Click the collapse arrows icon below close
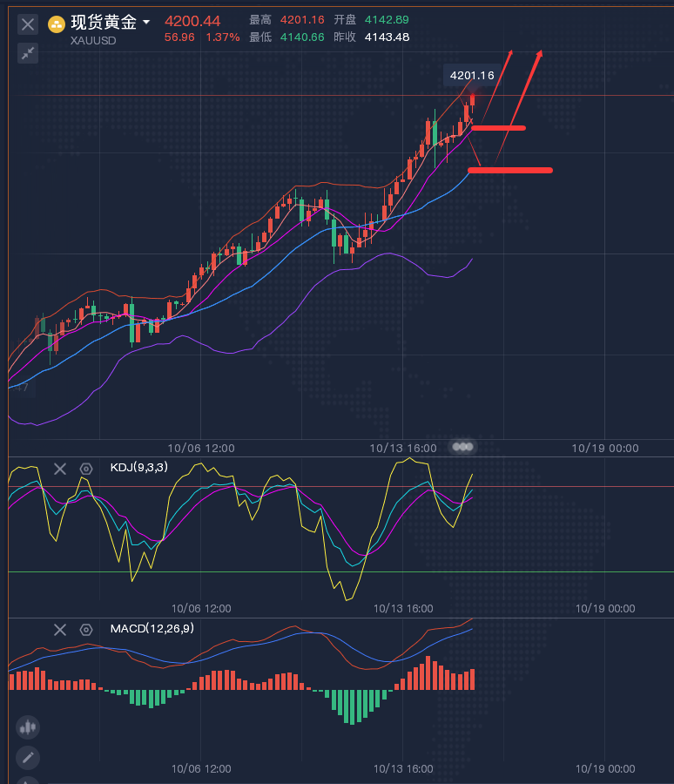 28,53
